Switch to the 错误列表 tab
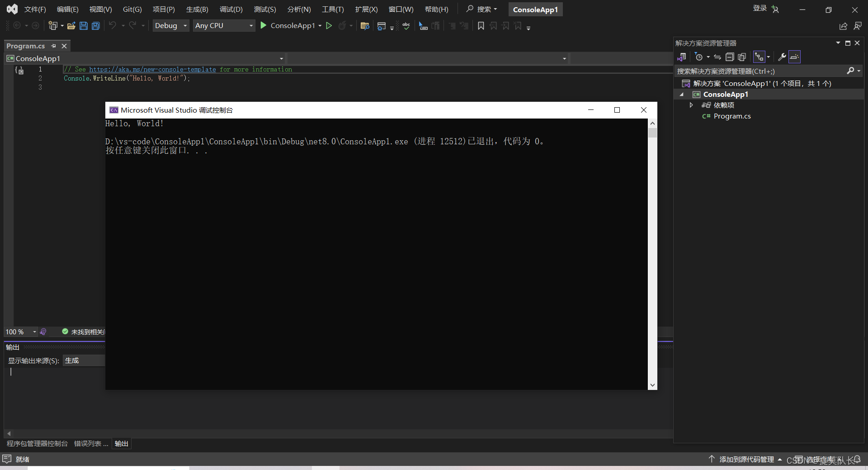868x470 pixels. [91, 444]
